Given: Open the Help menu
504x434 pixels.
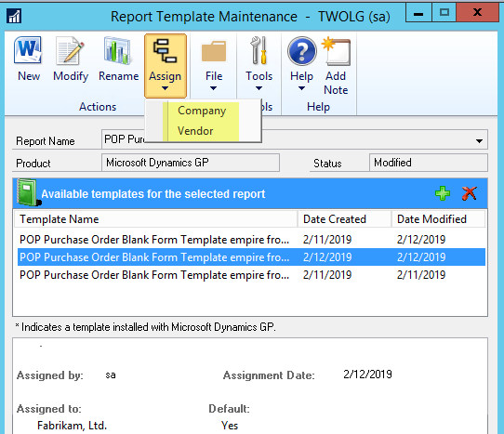Looking at the screenshot, I should click(x=301, y=64).
